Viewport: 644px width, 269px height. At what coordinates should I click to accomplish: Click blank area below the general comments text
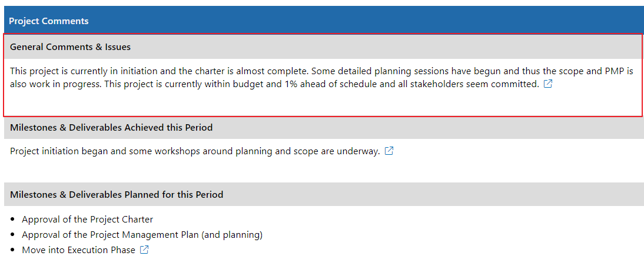(x=322, y=104)
